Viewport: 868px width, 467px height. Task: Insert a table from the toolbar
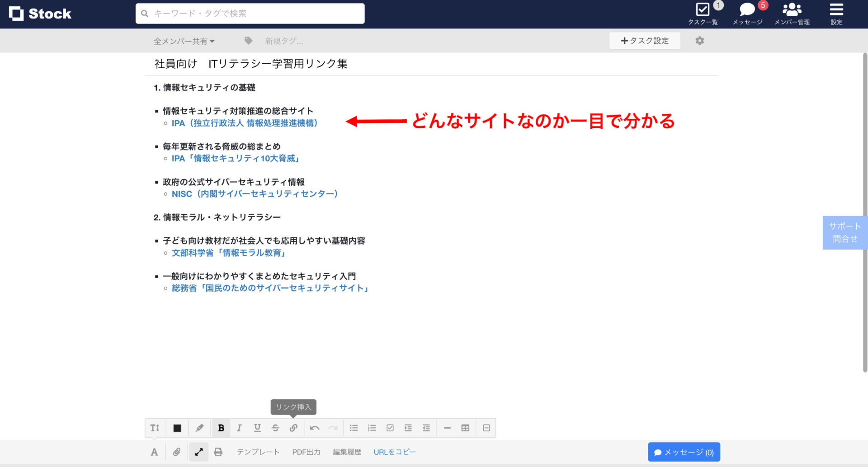pyautogui.click(x=465, y=428)
